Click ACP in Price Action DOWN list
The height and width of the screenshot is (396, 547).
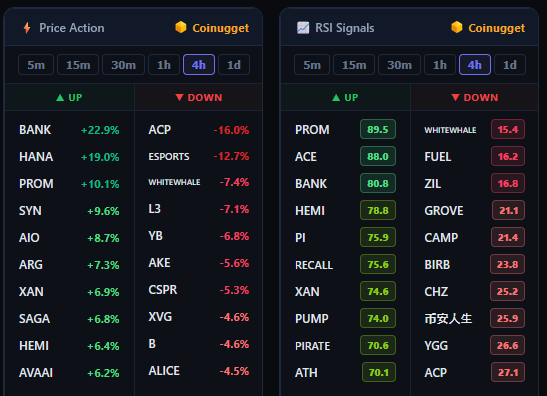[160, 130]
